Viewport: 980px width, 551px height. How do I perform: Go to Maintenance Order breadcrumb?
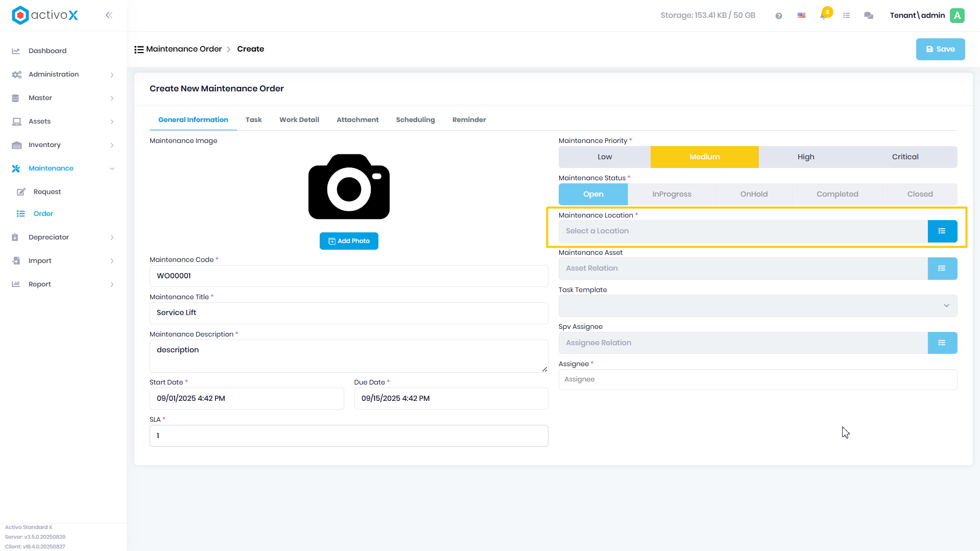point(184,50)
